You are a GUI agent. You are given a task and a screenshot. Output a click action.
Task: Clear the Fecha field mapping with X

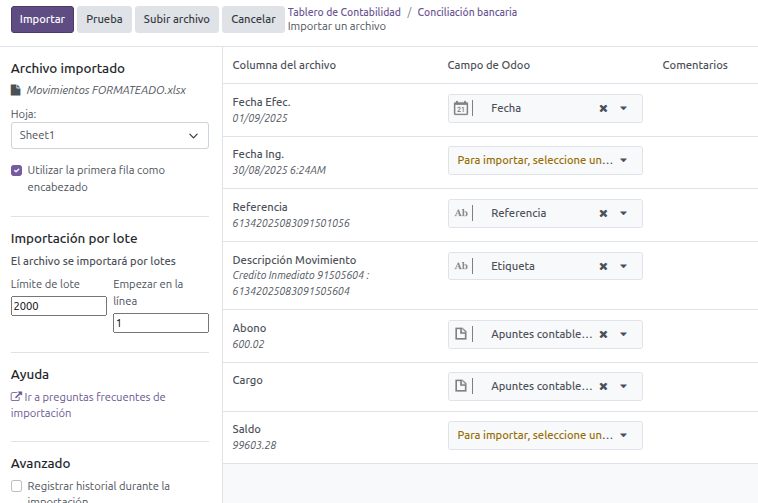click(603, 109)
